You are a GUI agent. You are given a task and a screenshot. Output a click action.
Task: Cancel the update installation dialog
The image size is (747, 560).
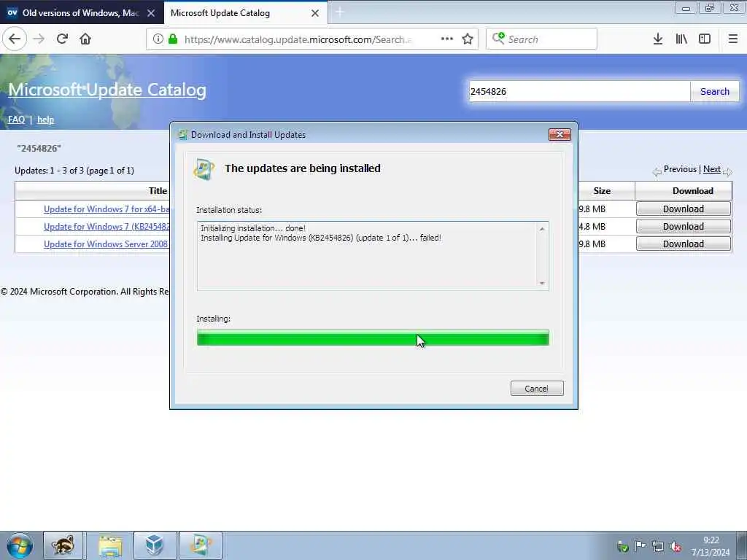[537, 389]
